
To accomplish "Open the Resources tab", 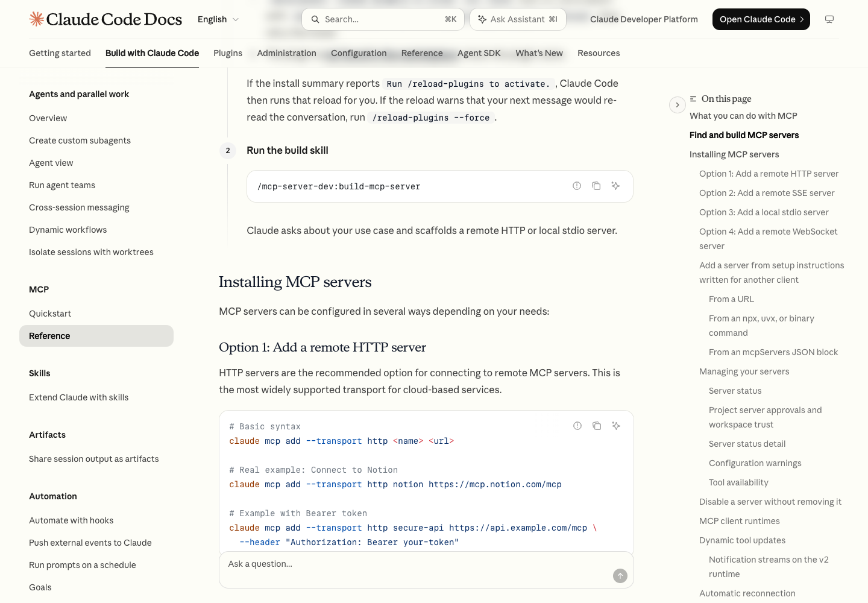I will coord(599,53).
